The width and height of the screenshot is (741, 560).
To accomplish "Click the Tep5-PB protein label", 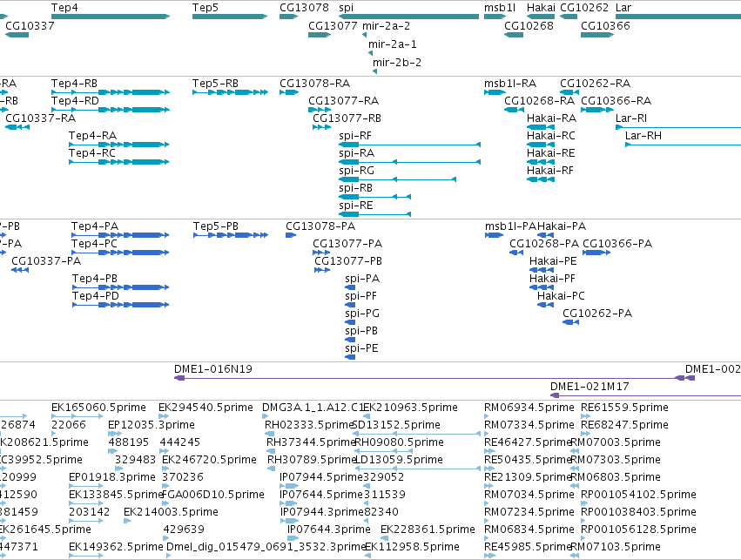I will click(x=216, y=226).
